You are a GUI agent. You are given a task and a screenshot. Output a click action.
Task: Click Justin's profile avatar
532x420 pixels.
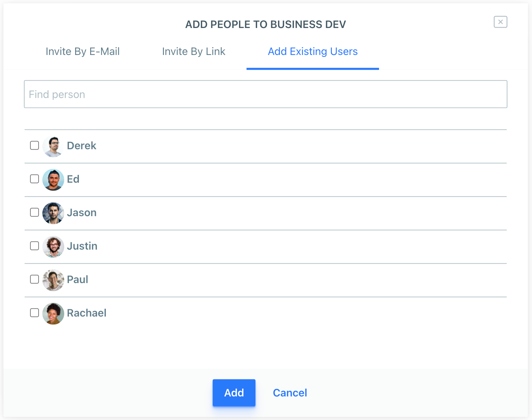(53, 247)
